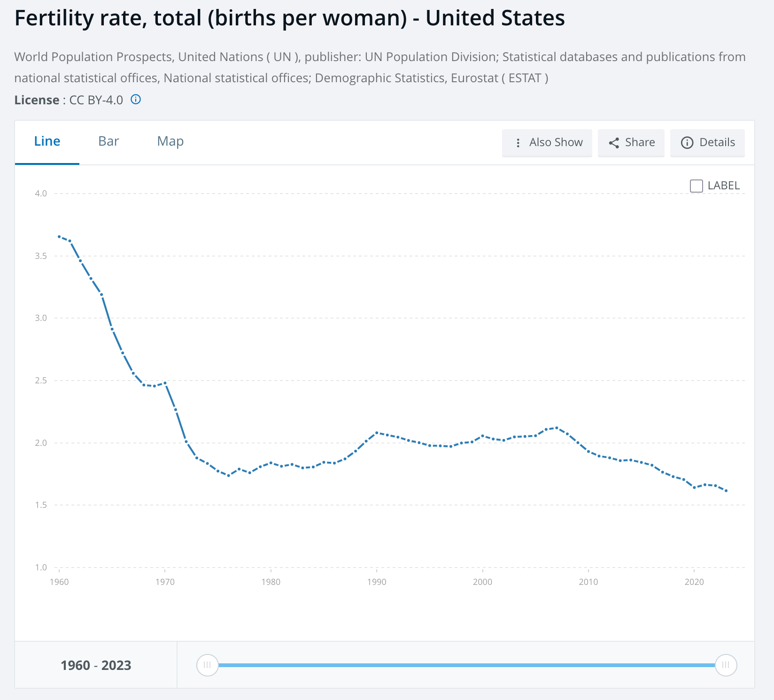
Task: Switch to the Line tab
Action: pyautogui.click(x=47, y=141)
